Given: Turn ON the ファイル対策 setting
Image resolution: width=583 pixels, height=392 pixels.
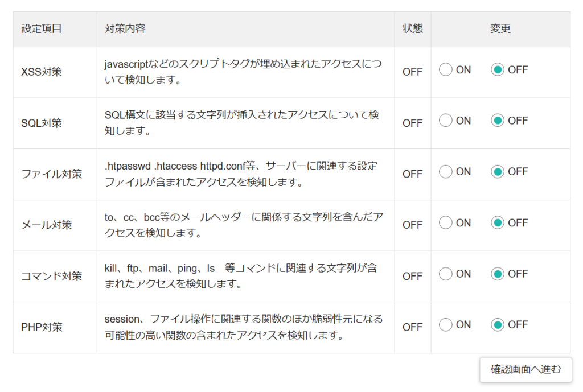Looking at the screenshot, I should 446,172.
